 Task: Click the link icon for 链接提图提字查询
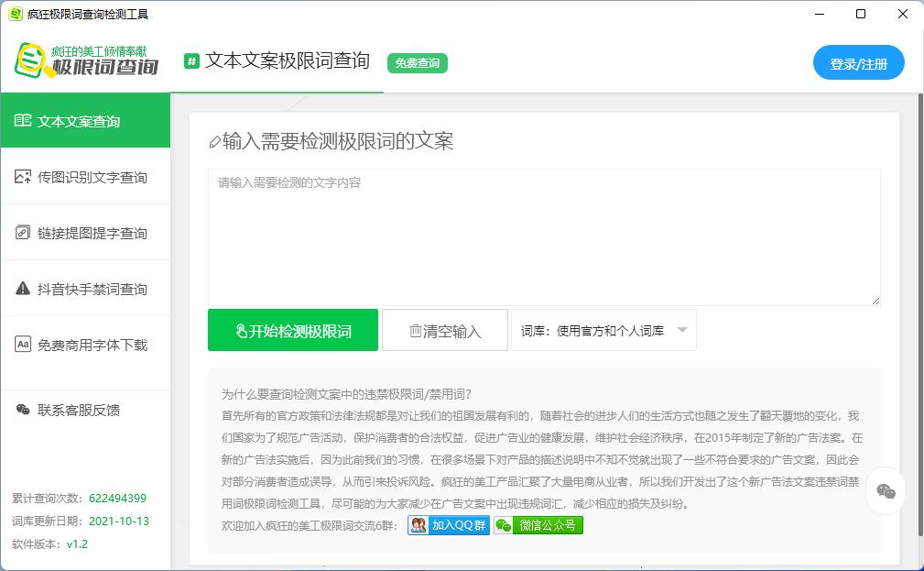22,233
